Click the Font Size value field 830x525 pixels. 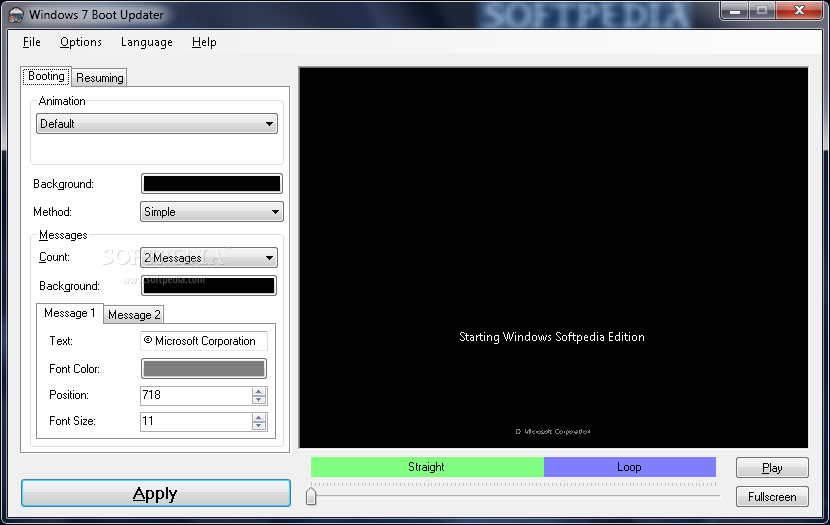click(196, 421)
